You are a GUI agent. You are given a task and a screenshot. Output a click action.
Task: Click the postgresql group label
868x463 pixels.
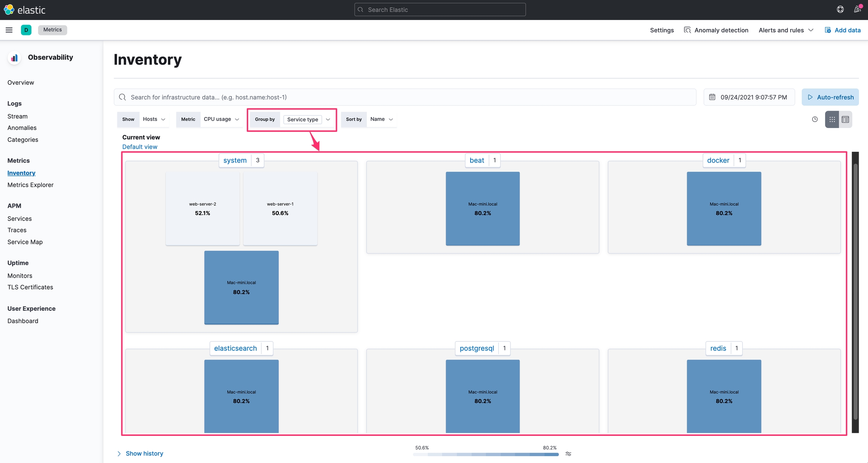click(x=477, y=348)
